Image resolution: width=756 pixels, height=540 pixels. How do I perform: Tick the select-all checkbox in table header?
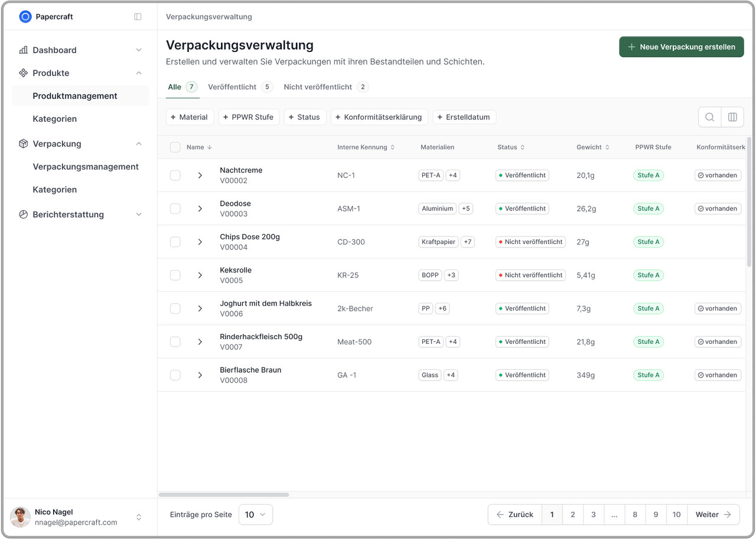(x=175, y=147)
